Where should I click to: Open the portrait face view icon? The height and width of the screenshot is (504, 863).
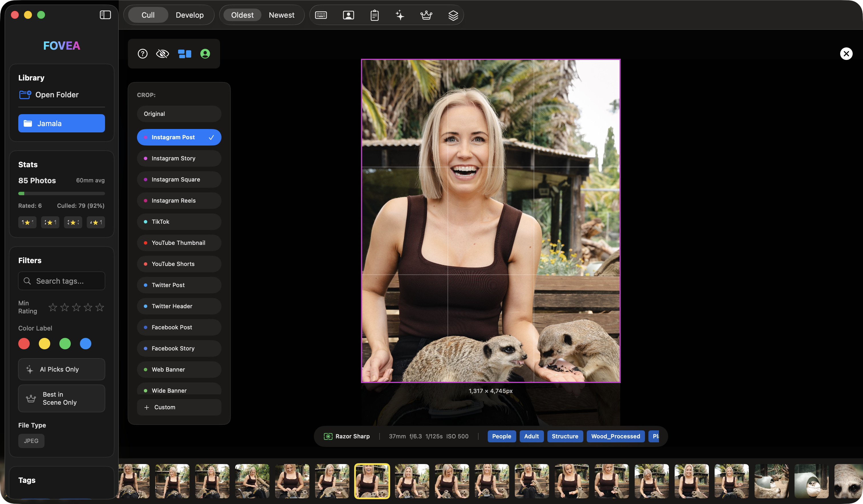[x=348, y=15]
